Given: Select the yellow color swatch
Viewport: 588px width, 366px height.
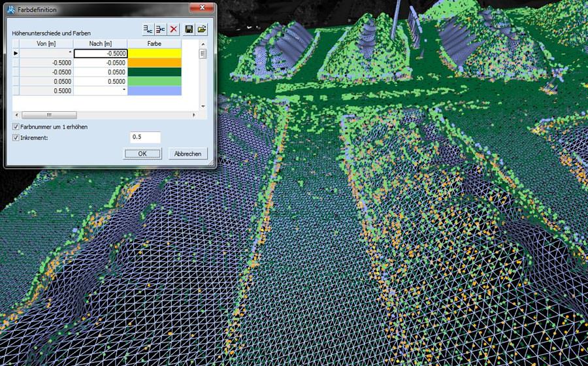Looking at the screenshot, I should 154,53.
